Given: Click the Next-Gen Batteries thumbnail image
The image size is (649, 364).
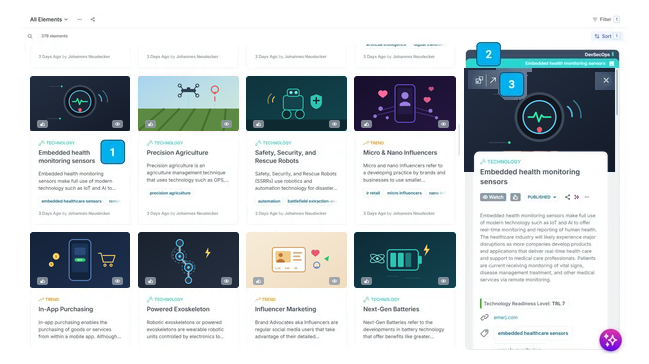Looking at the screenshot, I should pos(405,260).
